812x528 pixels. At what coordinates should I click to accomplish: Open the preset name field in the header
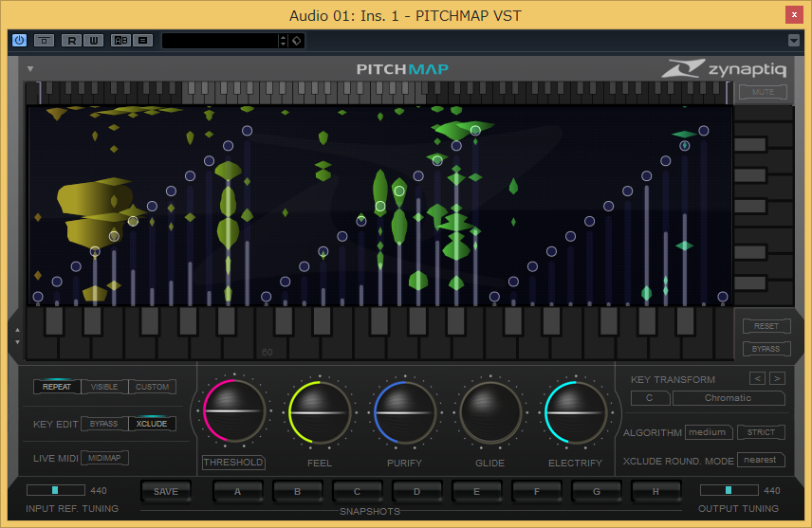click(x=220, y=41)
